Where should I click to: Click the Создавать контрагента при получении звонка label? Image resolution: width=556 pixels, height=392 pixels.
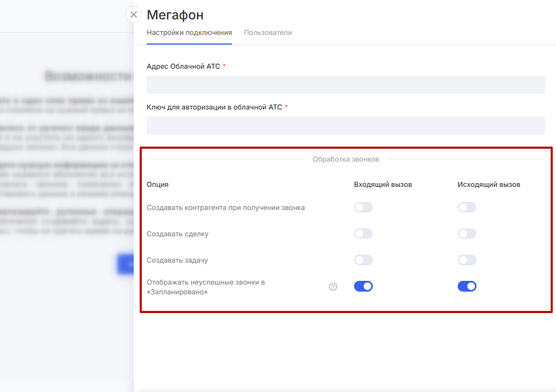(x=226, y=208)
